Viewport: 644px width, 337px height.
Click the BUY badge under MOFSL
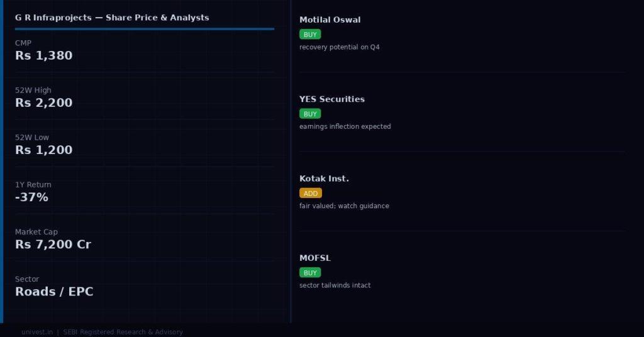tap(310, 273)
